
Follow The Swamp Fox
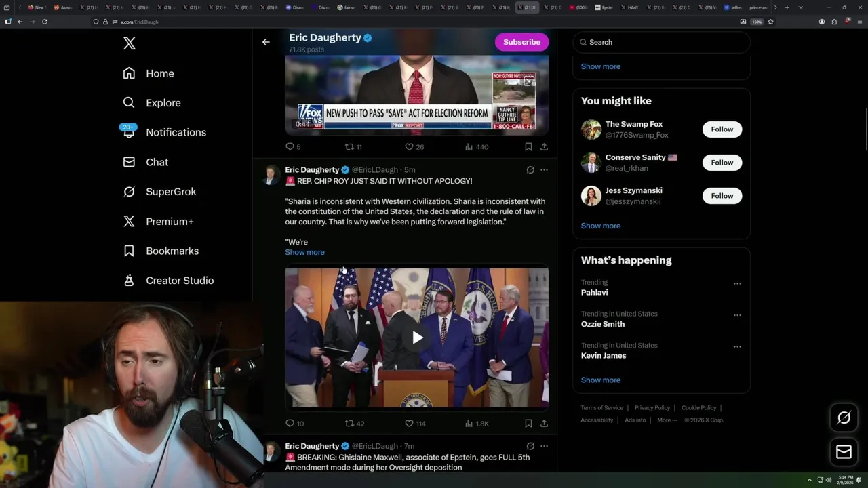pyautogui.click(x=722, y=129)
